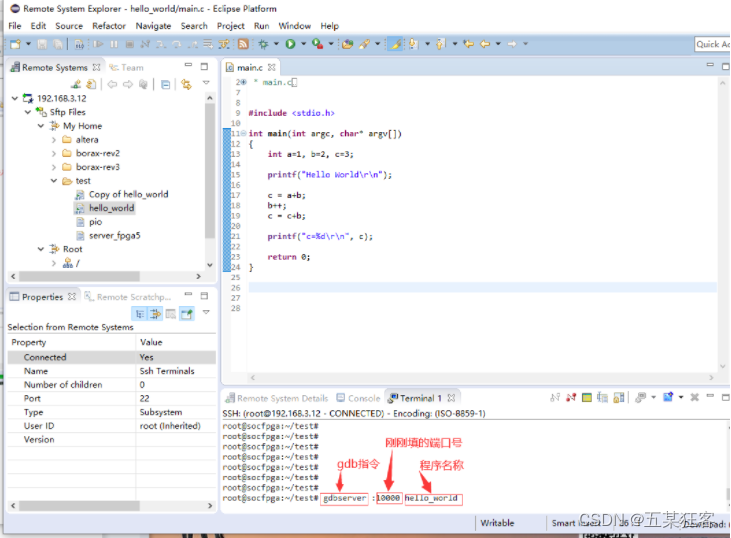Click the orange RSS feed toolbar icon

coord(243,44)
